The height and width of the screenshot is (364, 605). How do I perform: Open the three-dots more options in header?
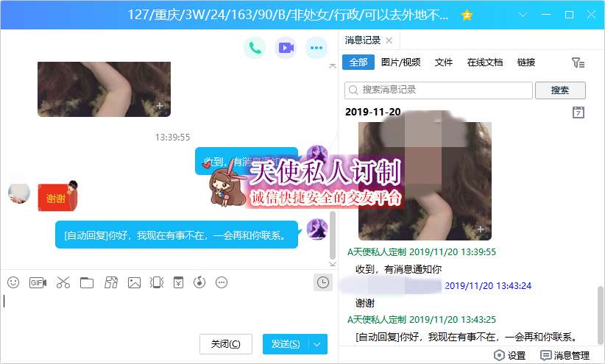tap(316, 49)
